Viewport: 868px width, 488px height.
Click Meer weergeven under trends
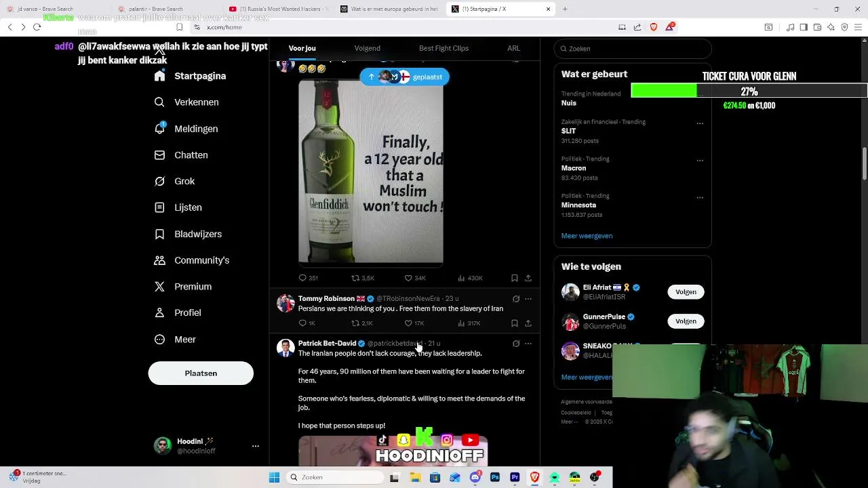(x=587, y=236)
